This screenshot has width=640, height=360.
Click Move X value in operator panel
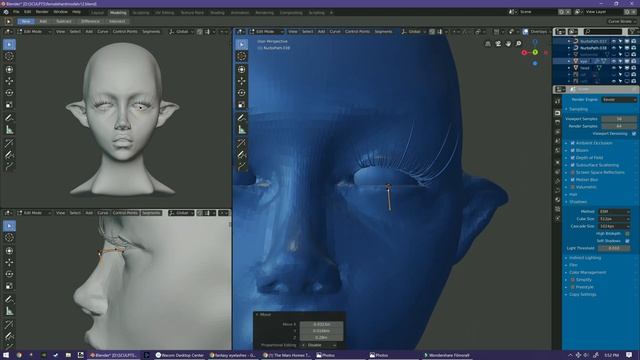(x=322, y=324)
